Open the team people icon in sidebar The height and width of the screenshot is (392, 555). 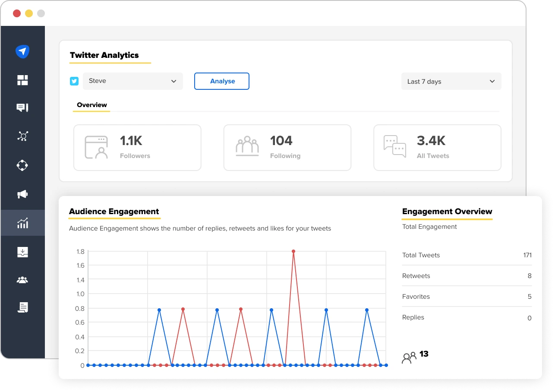click(22, 280)
